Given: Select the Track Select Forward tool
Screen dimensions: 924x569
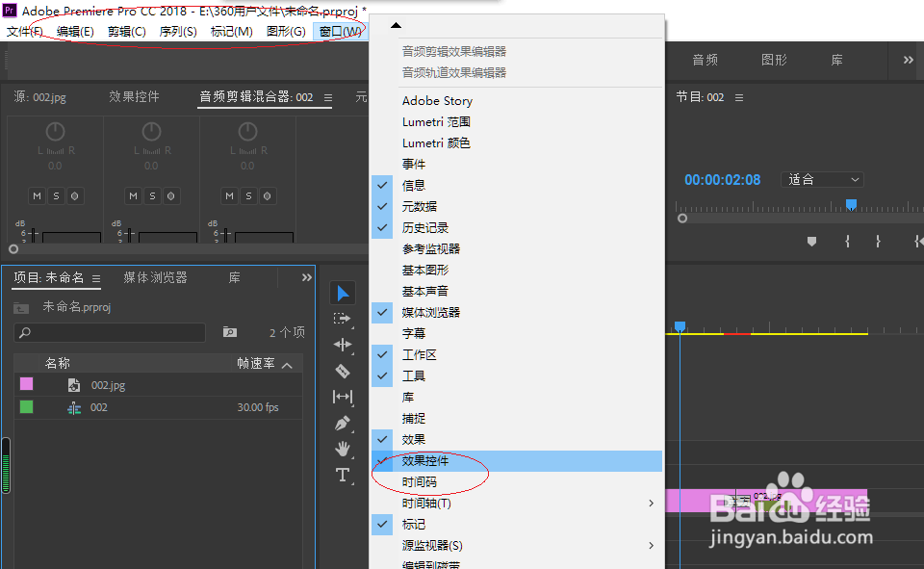Looking at the screenshot, I should tap(342, 319).
